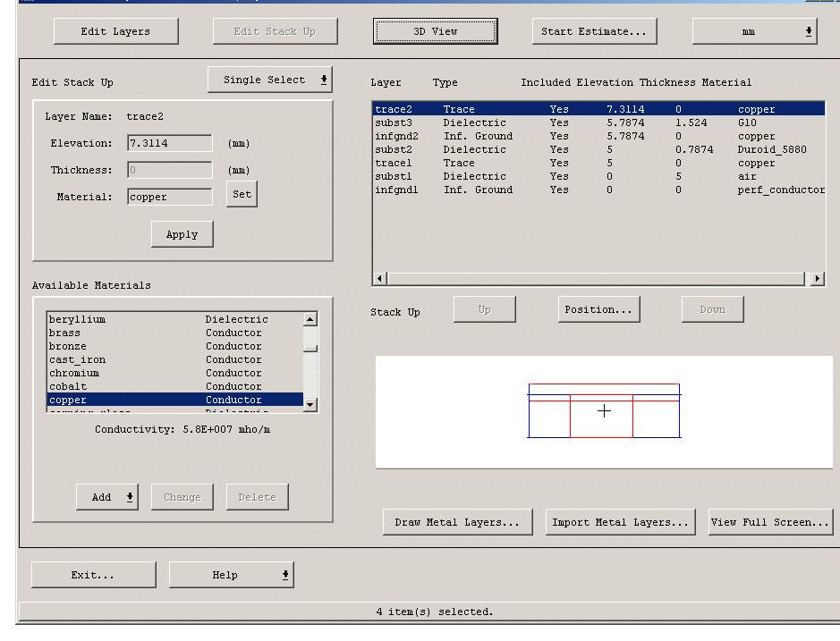Select cobalt in Available Materials
Image resolution: width=840 pixels, height=641 pixels.
click(x=175, y=386)
